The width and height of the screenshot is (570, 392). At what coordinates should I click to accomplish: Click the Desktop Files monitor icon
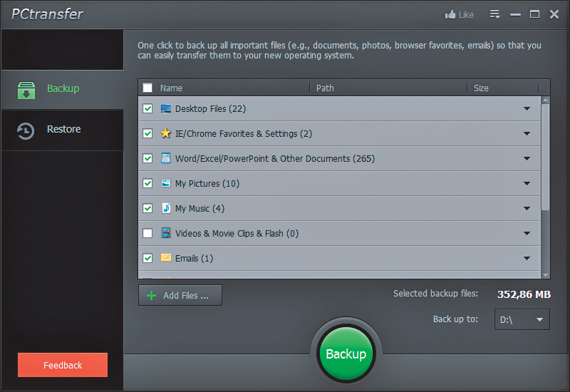[x=166, y=109]
